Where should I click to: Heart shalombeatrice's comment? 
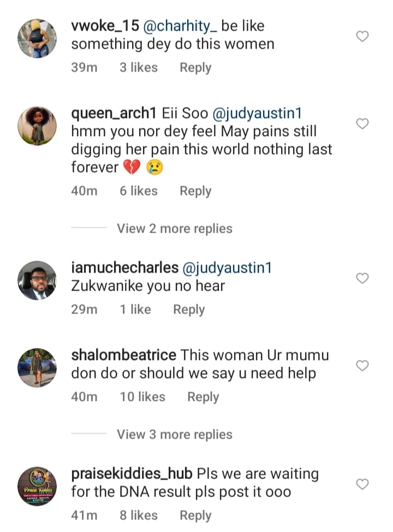(362, 365)
